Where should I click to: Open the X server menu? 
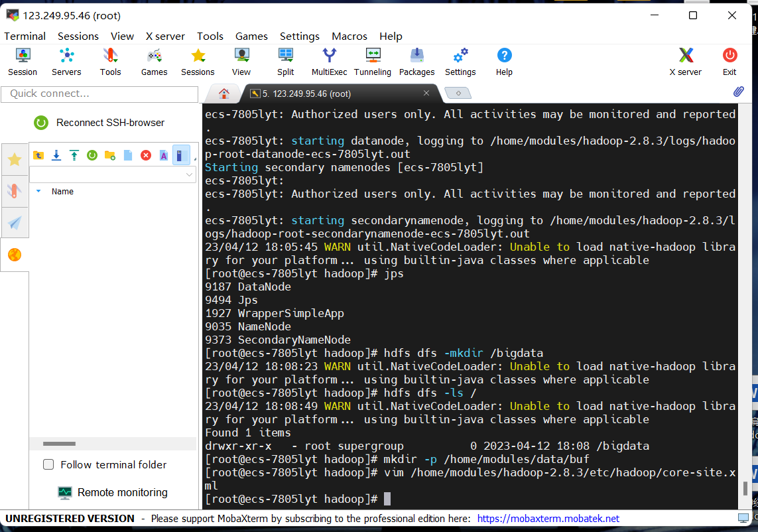click(x=165, y=36)
